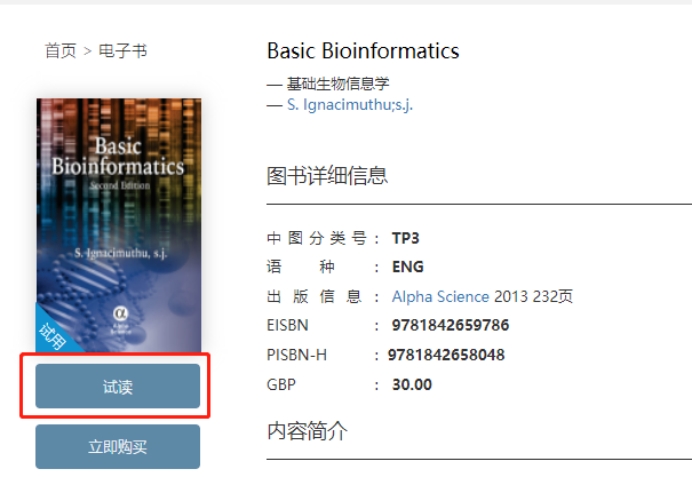Open the 电子书 breadcrumb link

click(123, 51)
